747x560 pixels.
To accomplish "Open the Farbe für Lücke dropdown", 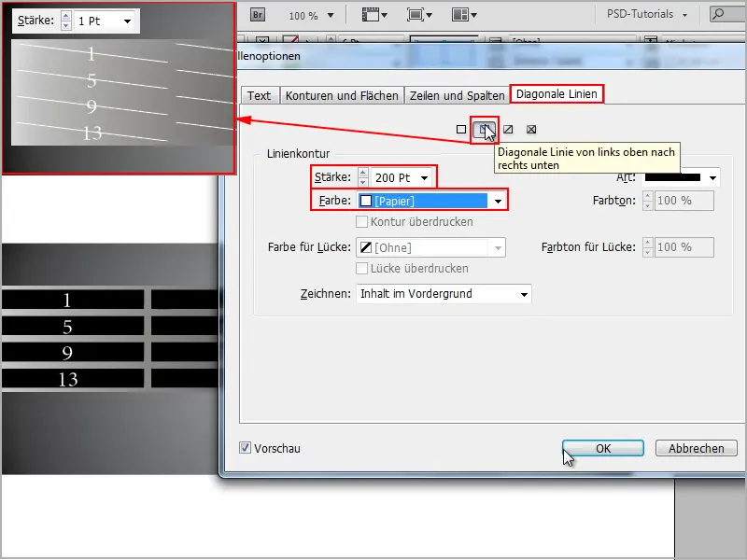I will pyautogui.click(x=498, y=247).
